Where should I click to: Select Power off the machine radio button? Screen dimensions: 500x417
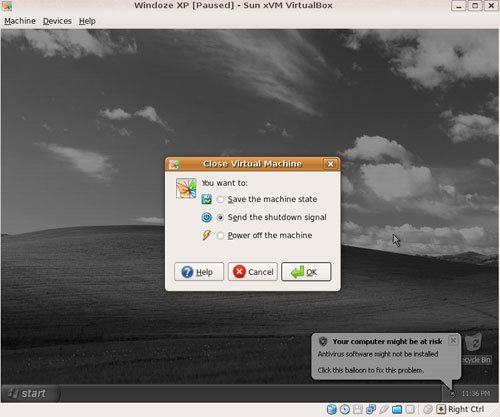pos(220,236)
